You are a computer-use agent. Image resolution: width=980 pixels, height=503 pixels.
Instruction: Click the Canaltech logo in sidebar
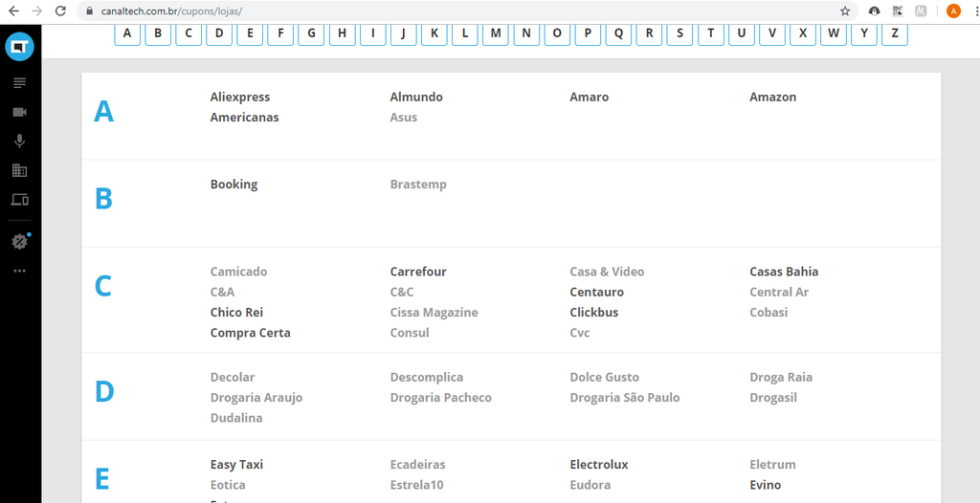(x=19, y=48)
